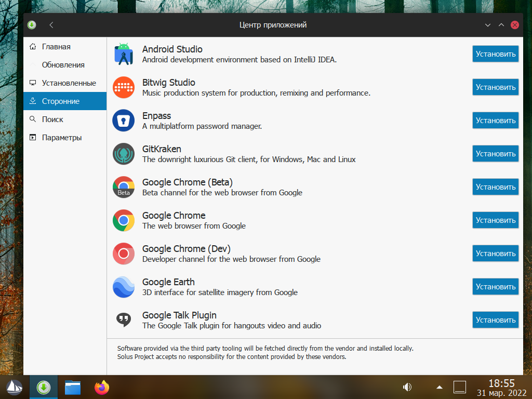Click 'A multiplatform password manager.' description
Image resolution: width=532 pixels, height=399 pixels.
tap(202, 126)
